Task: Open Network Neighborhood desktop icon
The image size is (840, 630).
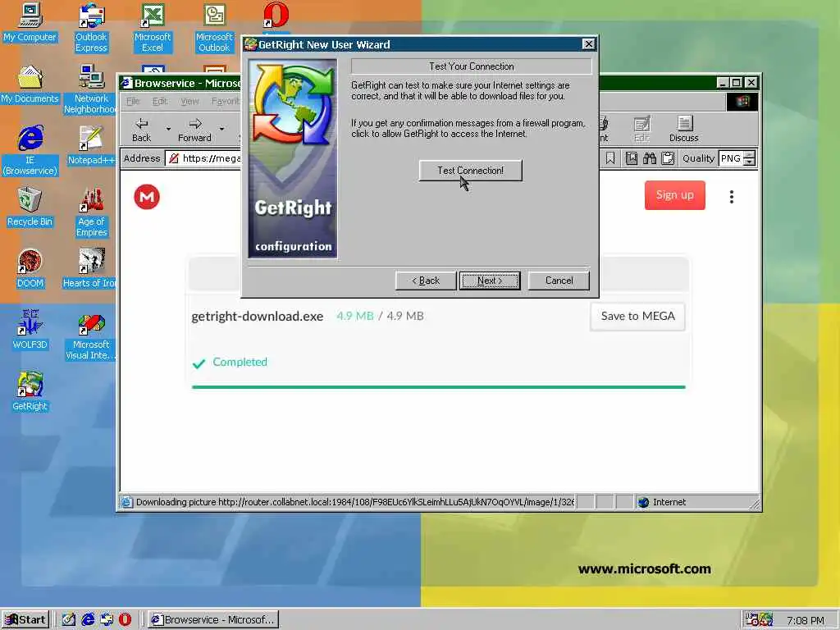Action: (x=90, y=89)
